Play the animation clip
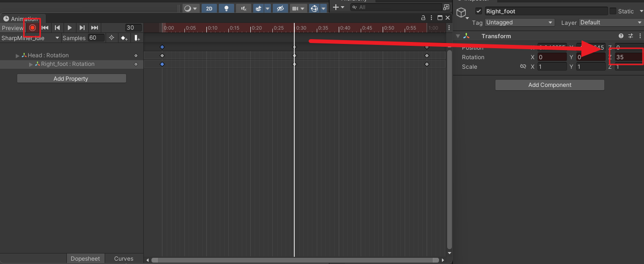The width and height of the screenshot is (644, 264). pyautogui.click(x=70, y=28)
